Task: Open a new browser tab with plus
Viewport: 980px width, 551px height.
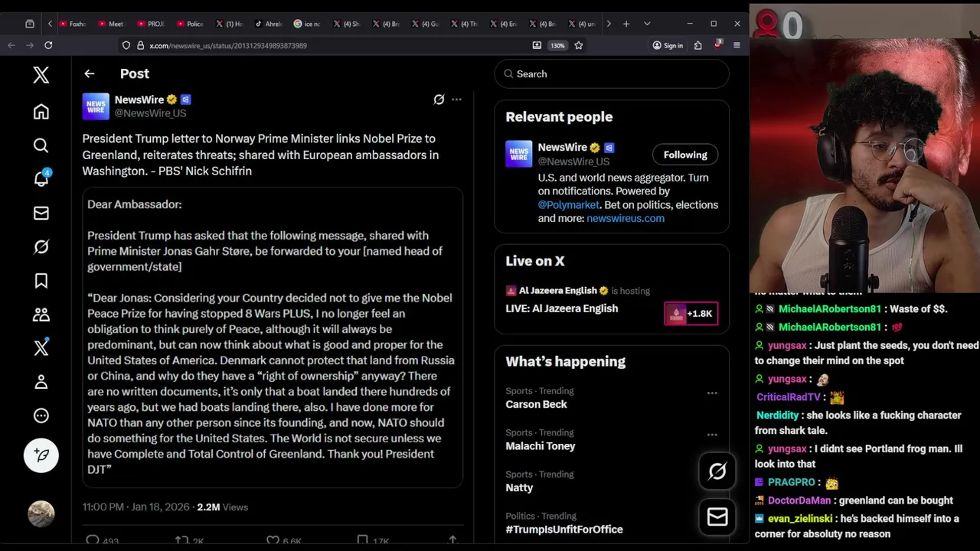Action: click(x=626, y=24)
